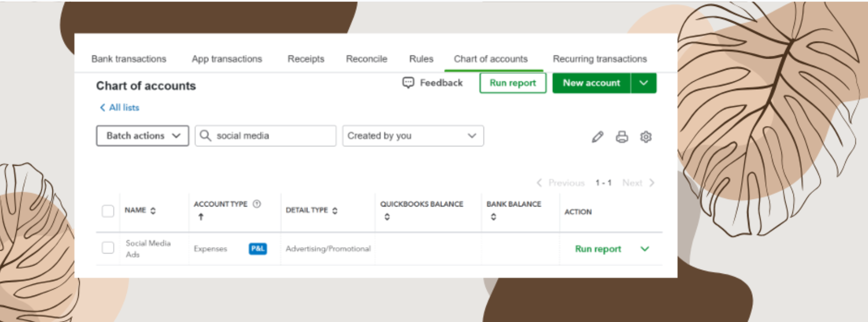Open the Recurring transactions tab
The image size is (868, 322).
click(600, 59)
